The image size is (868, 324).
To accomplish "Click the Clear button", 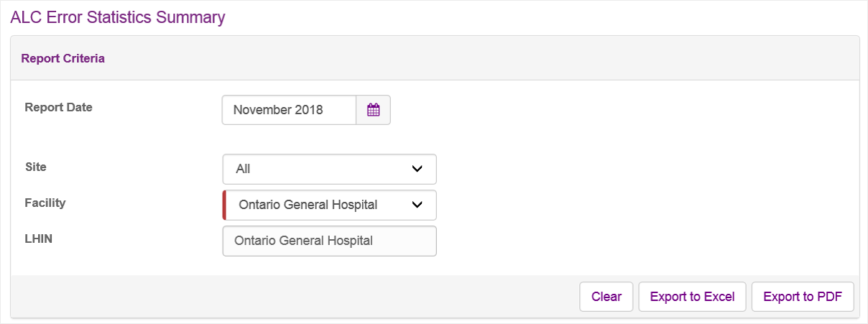I will [x=606, y=297].
